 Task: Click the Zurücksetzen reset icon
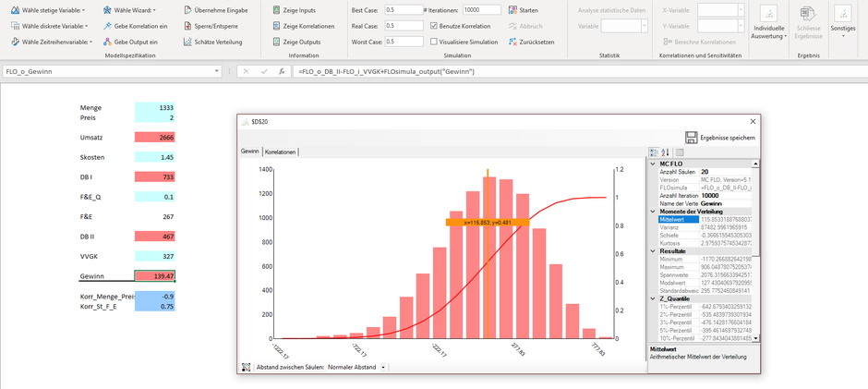point(512,42)
